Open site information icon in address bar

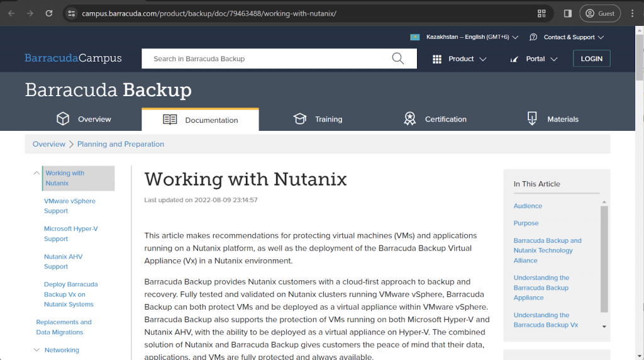(72, 14)
